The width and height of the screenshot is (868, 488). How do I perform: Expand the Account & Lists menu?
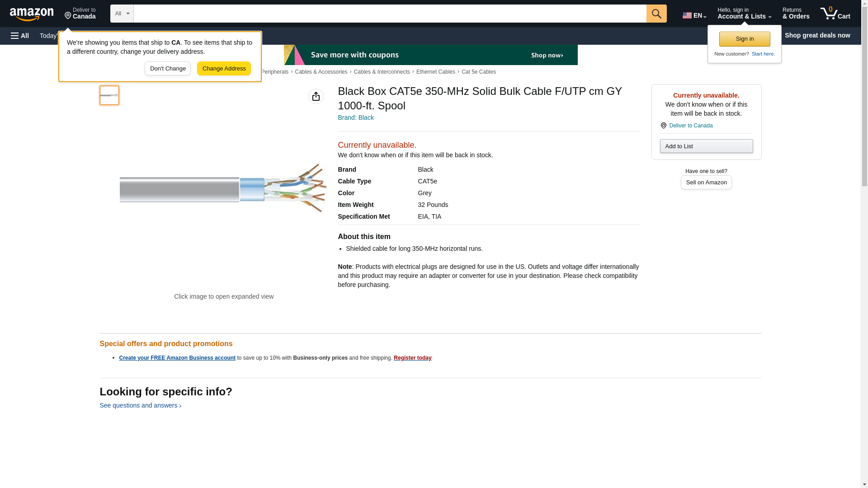[x=744, y=14]
